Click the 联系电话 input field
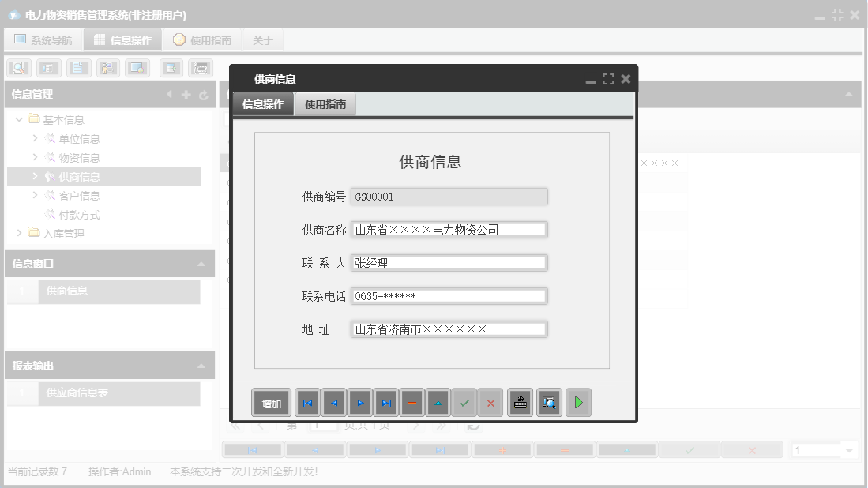 pos(449,295)
